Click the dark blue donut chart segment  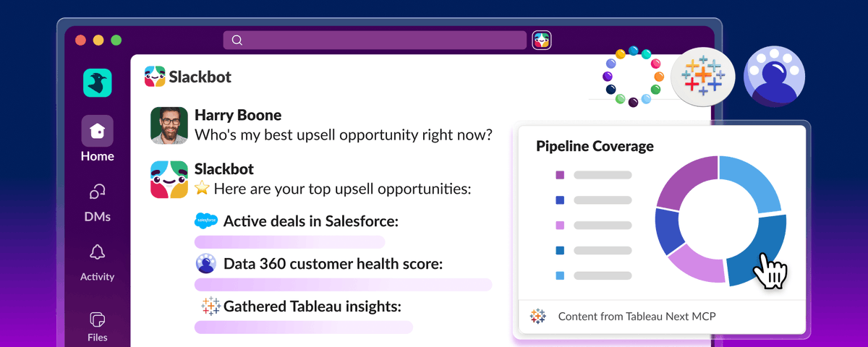click(668, 231)
